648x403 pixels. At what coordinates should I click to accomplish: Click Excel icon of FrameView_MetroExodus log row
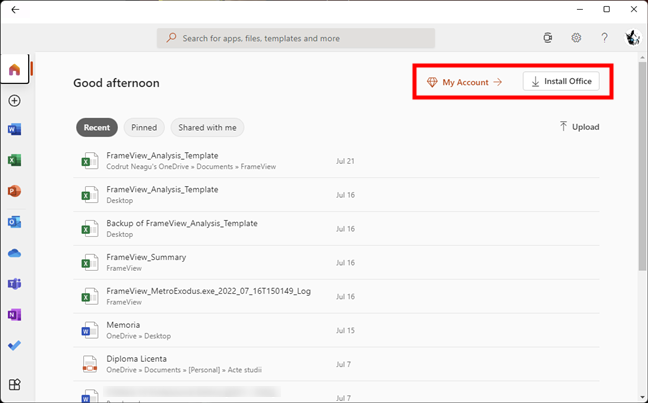click(90, 296)
